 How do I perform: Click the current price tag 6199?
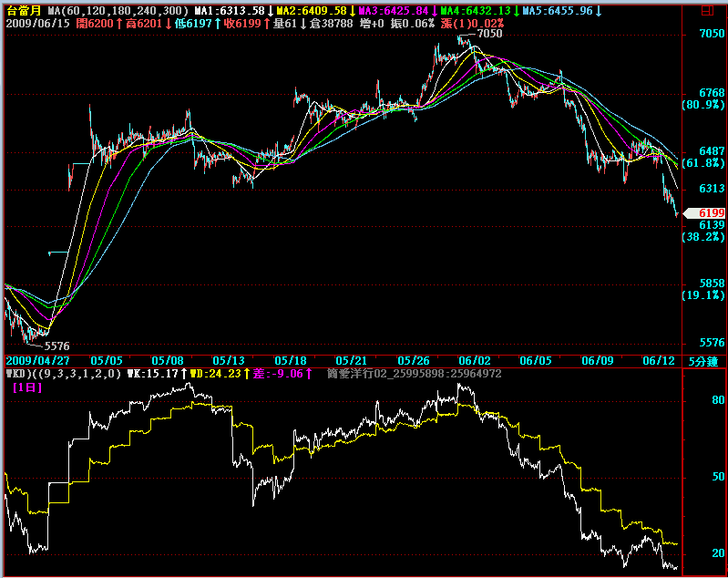click(x=707, y=212)
